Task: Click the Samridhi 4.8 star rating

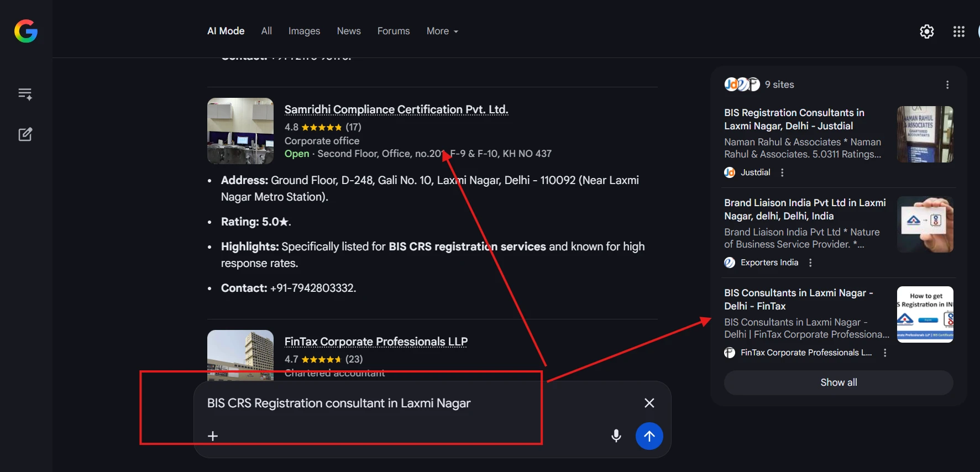Action: click(323, 127)
